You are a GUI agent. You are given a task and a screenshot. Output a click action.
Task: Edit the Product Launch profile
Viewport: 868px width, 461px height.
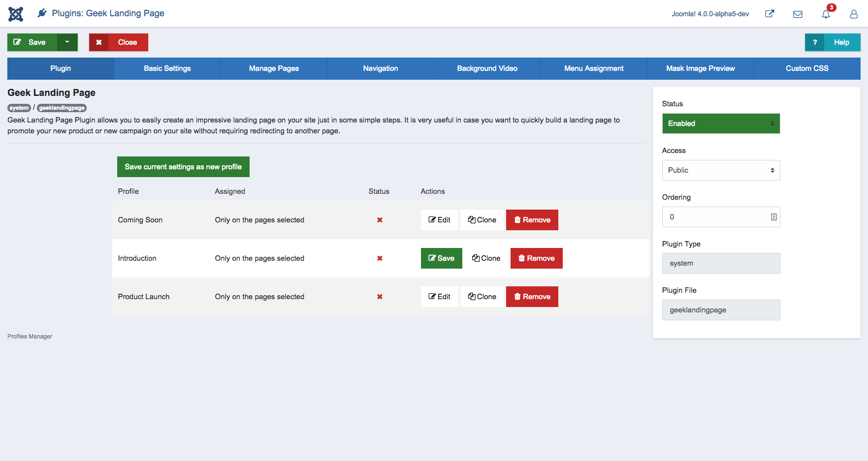point(440,297)
